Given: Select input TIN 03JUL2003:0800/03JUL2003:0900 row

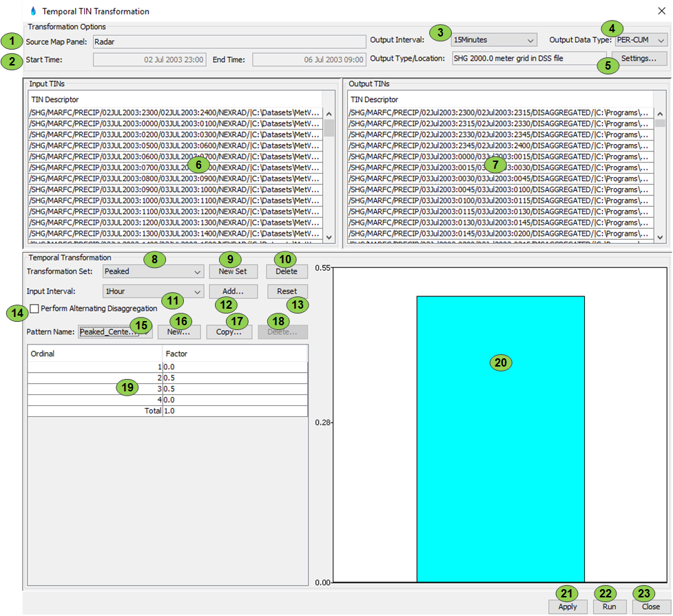Looking at the screenshot, I should [175, 178].
